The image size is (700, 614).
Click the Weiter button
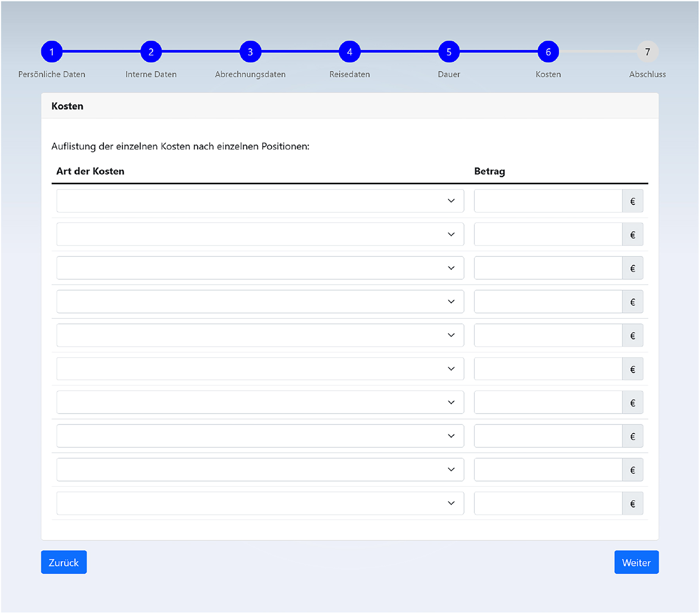636,562
